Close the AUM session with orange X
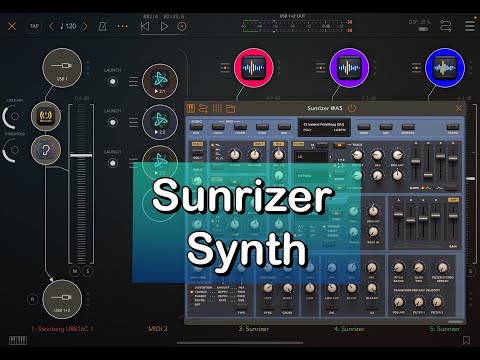This screenshot has height=360, width=480. click(12, 26)
